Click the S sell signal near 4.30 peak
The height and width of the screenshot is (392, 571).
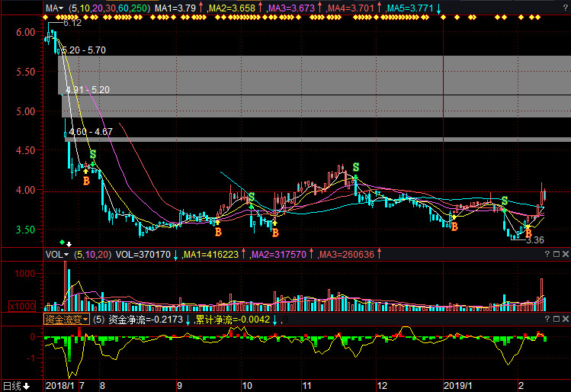click(93, 156)
